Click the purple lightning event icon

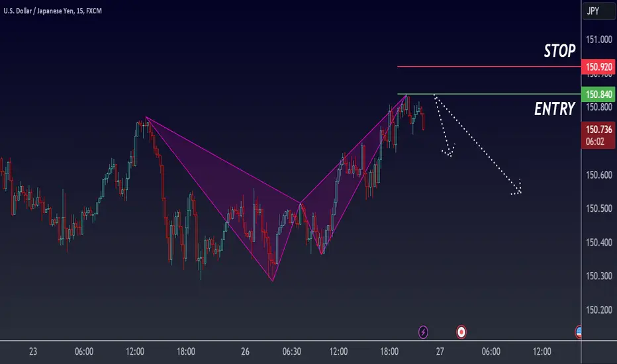pos(423,332)
